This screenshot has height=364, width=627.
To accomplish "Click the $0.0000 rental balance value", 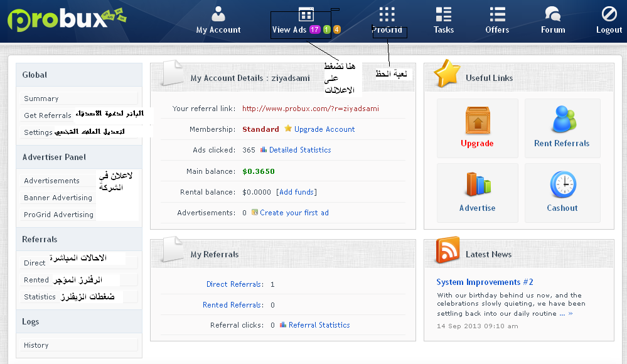I will pos(257,192).
